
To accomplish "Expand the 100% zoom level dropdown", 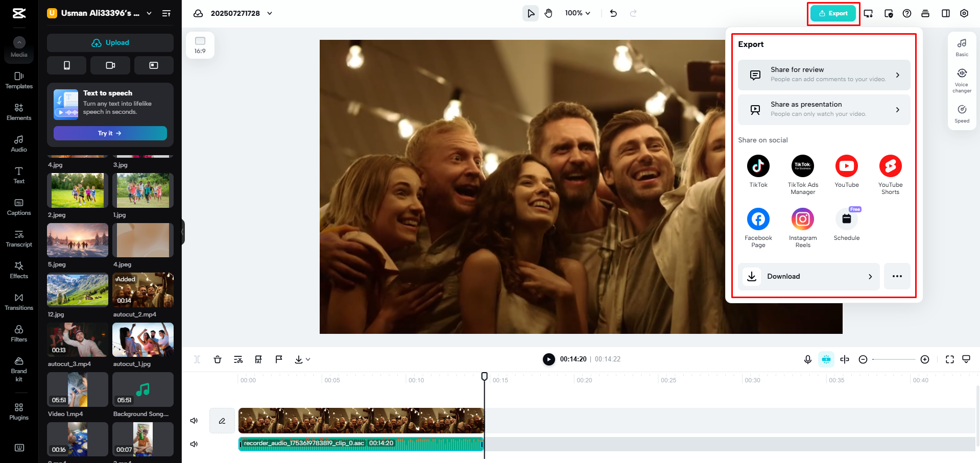I will tap(577, 13).
